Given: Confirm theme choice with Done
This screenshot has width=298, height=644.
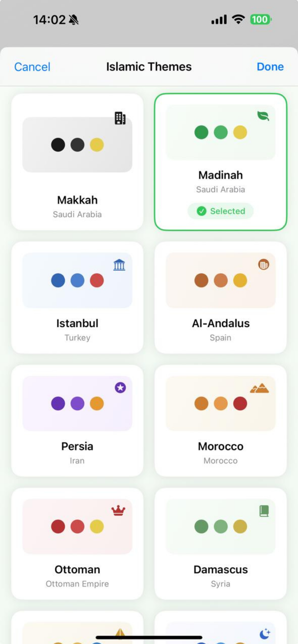Looking at the screenshot, I should point(270,67).
